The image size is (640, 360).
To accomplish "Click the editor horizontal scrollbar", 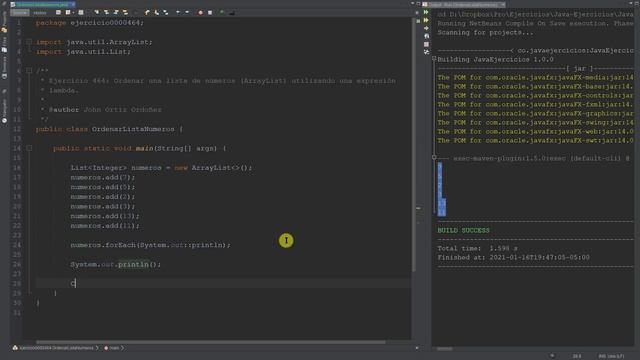I will 211,342.
